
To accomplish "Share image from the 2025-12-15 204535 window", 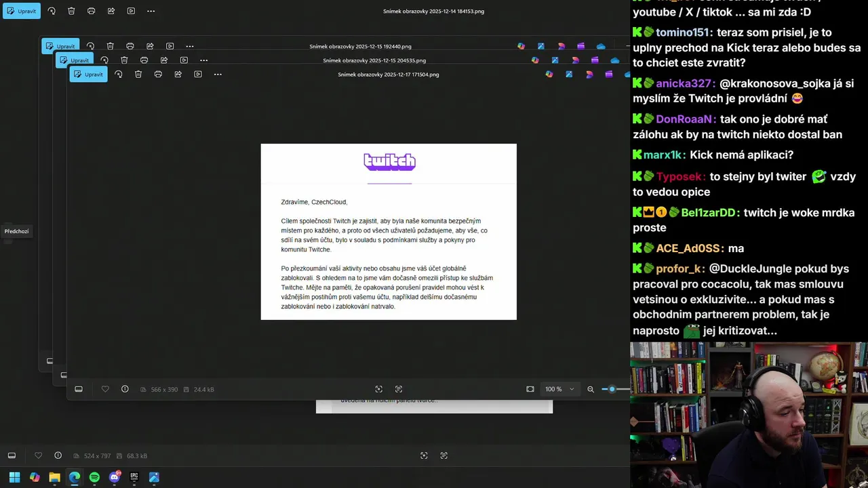I will tap(164, 60).
